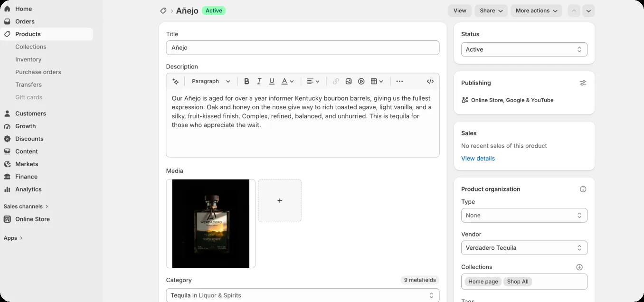The height and width of the screenshot is (302, 644).
Task: Click the Discounts badge icon
Action: coord(7,139)
